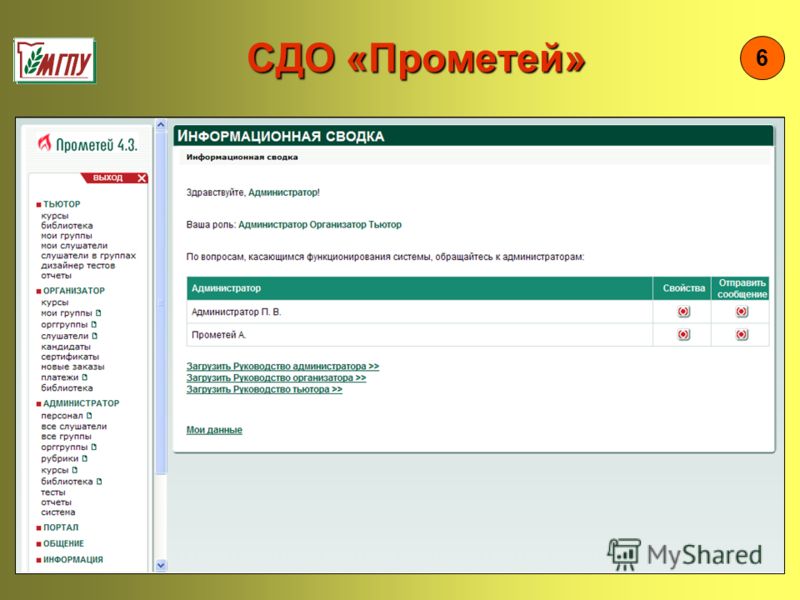The height and width of the screenshot is (600, 800).
Task: Open Properties icon for Администратор П. В.
Action: [683, 311]
